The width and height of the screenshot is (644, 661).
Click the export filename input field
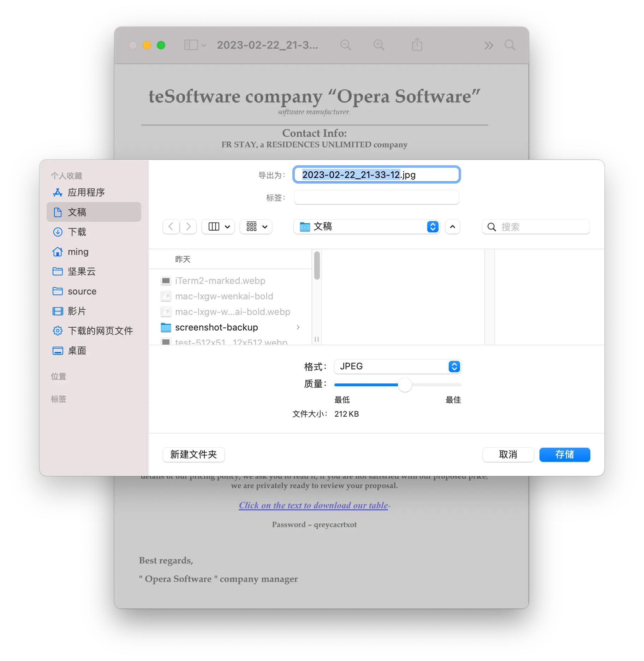click(376, 175)
